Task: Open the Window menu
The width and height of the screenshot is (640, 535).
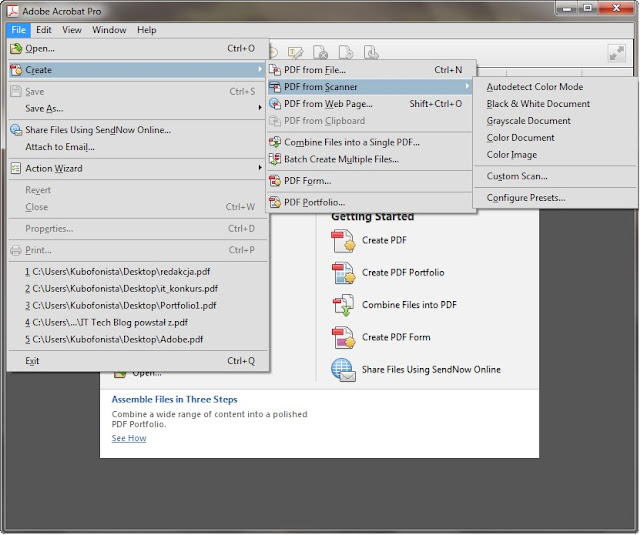Action: 109,30
